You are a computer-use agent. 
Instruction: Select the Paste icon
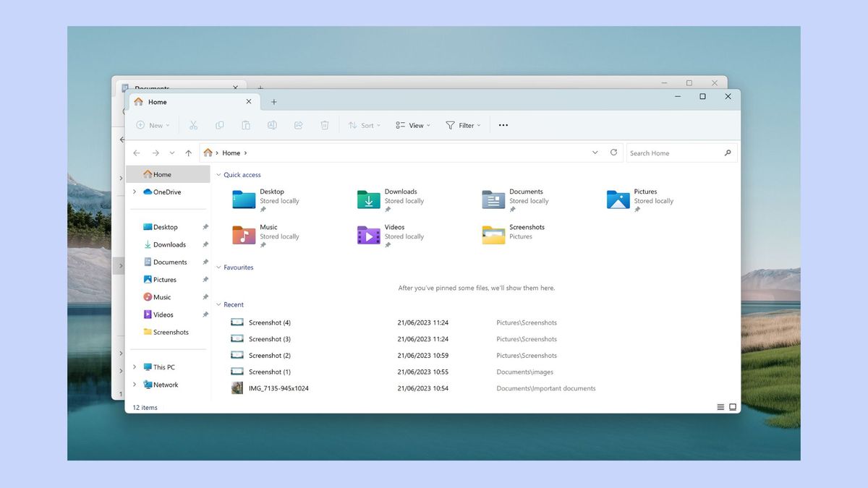point(246,125)
